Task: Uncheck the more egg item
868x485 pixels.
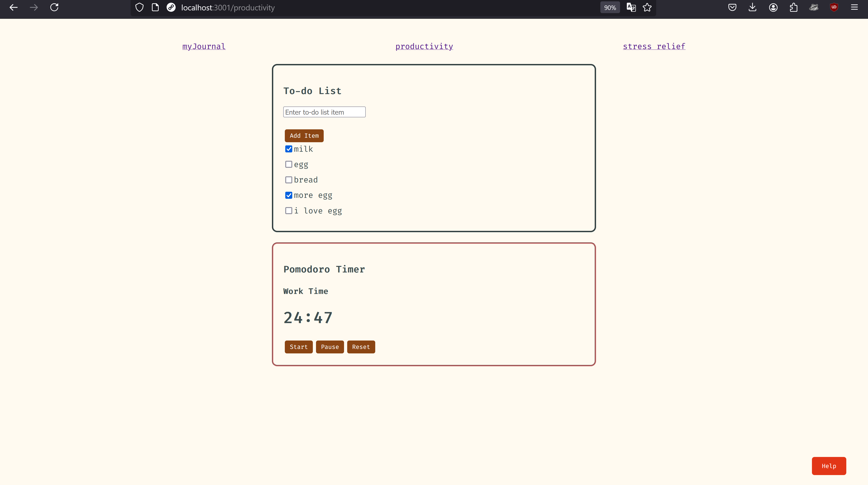Action: 289,196
